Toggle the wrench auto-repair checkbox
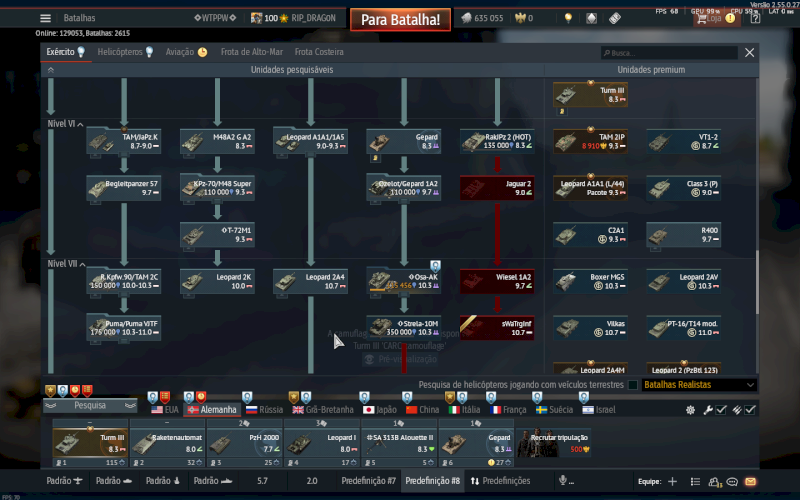This screenshot has height=500, width=800. tap(720, 410)
